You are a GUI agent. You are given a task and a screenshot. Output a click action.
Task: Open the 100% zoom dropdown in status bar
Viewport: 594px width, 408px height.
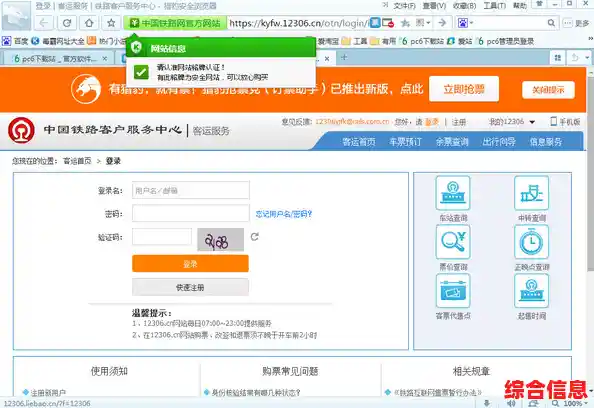[575, 403]
